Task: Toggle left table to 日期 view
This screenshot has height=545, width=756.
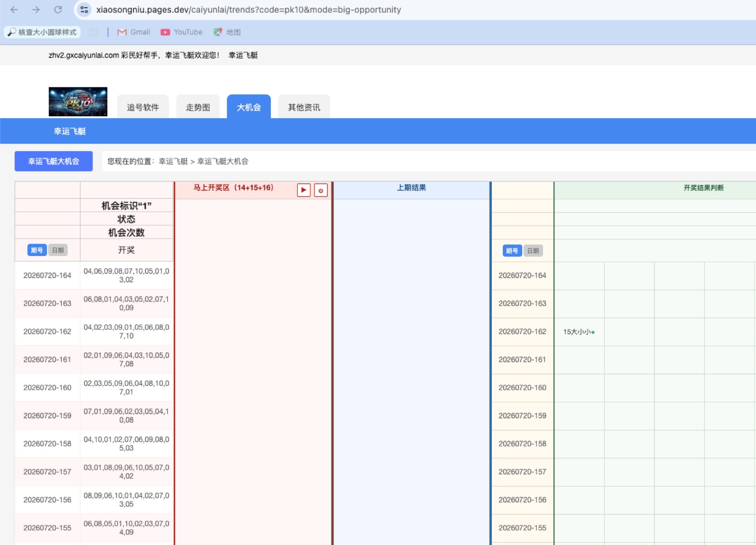Action: tap(58, 250)
